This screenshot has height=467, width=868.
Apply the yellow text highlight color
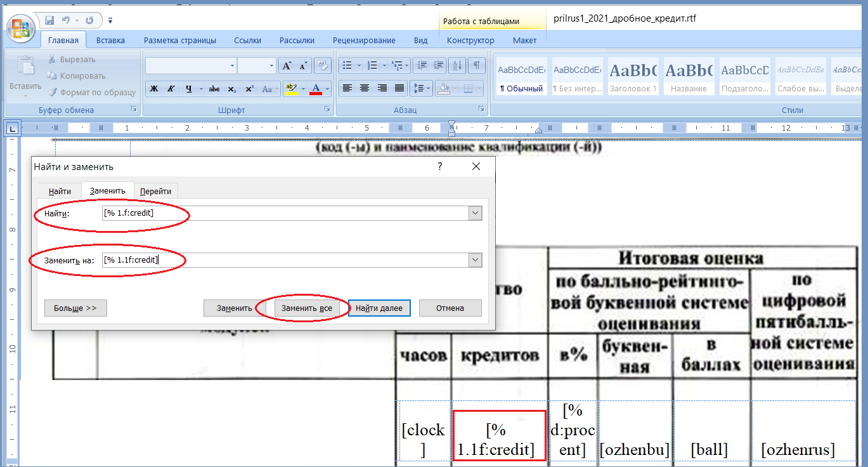tap(291, 89)
